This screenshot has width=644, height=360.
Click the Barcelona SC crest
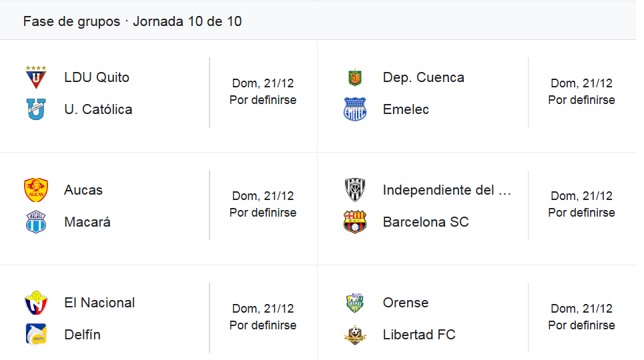[354, 222]
